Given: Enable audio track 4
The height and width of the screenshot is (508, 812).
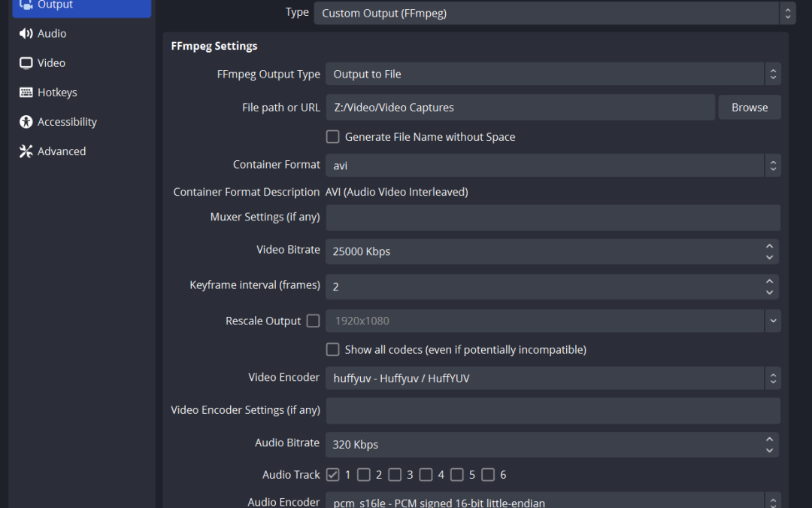Looking at the screenshot, I should 426,475.
